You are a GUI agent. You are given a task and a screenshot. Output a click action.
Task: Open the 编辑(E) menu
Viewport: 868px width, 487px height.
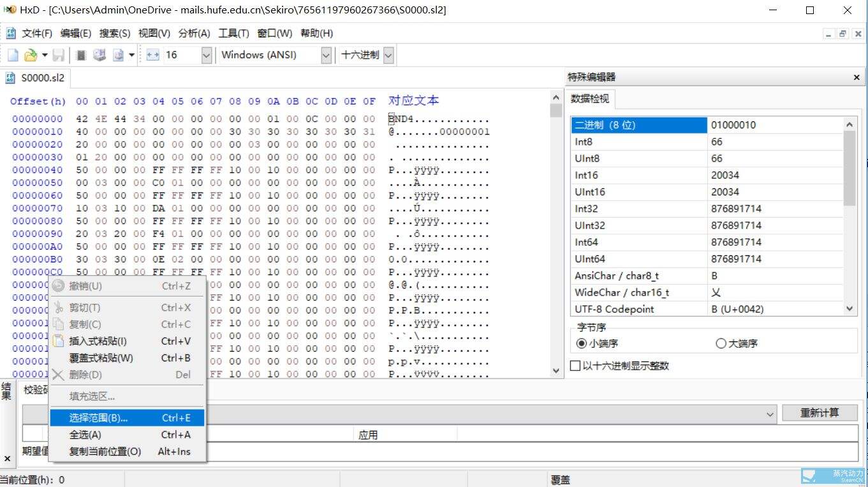[76, 33]
